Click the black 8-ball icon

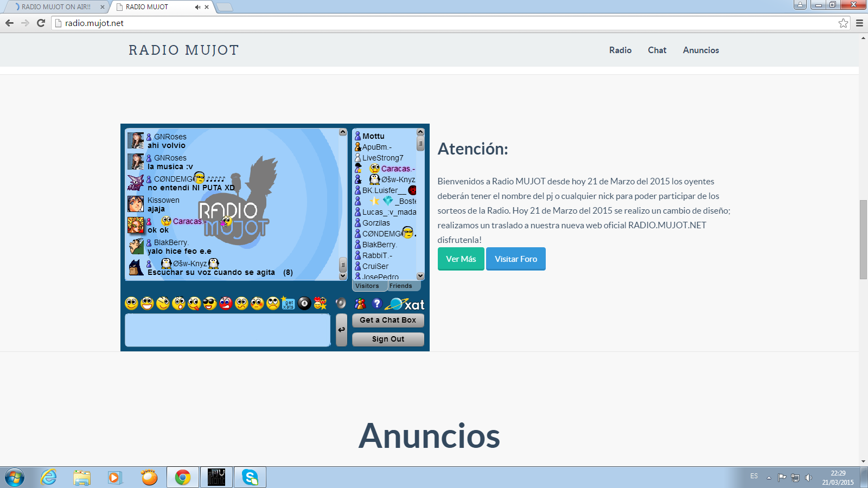coord(304,304)
